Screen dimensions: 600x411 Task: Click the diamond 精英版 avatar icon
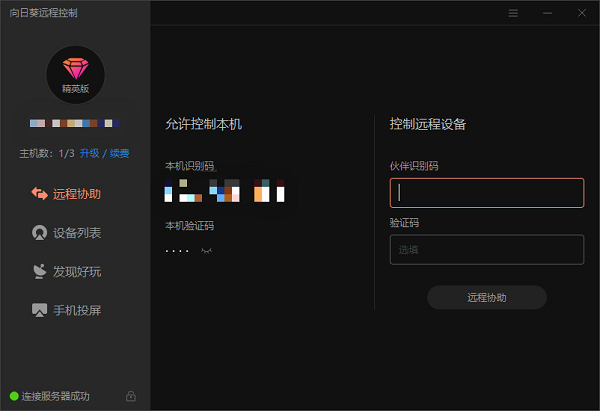coord(75,74)
